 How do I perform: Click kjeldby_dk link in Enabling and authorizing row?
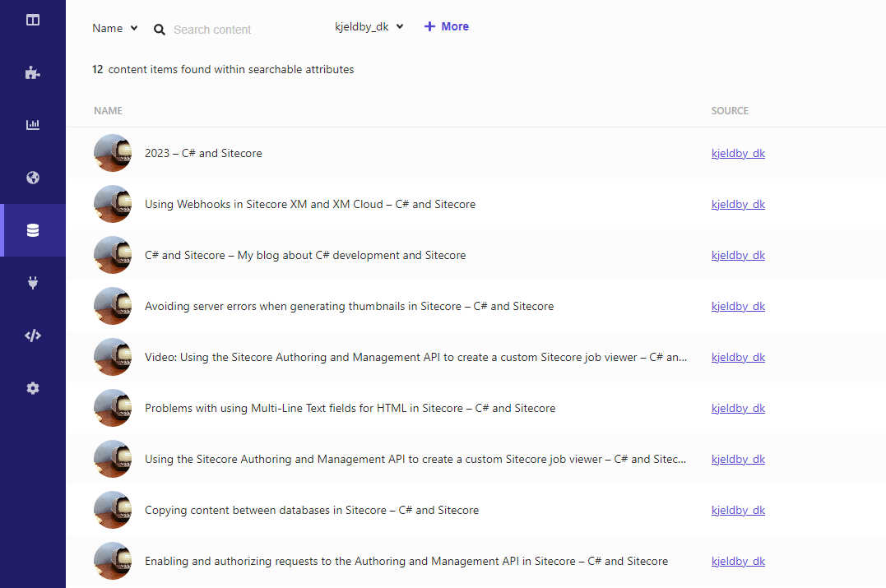pyautogui.click(x=738, y=561)
